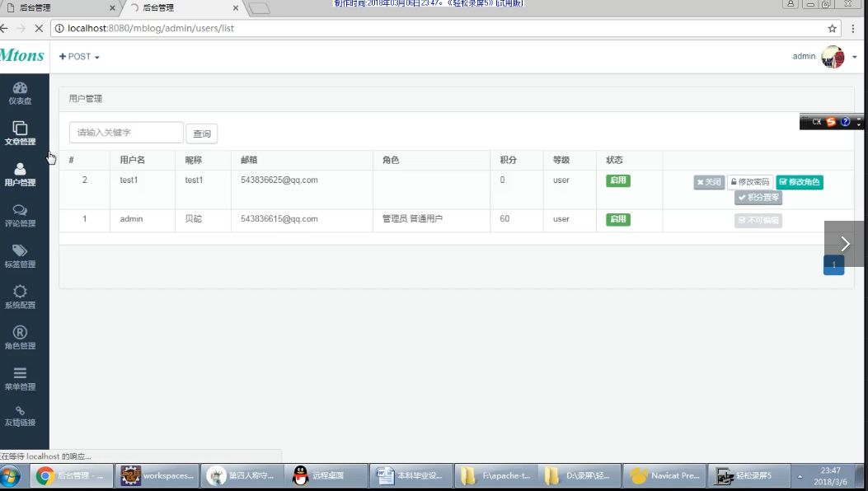Expand the admin account dropdown arrow
This screenshot has width=868, height=491.
point(854,57)
